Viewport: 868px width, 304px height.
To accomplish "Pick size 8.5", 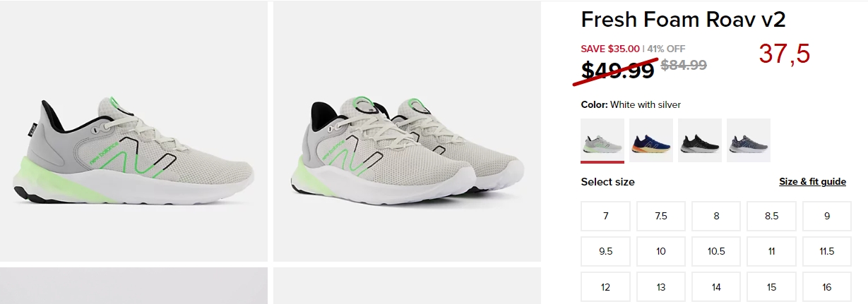I will 771,216.
